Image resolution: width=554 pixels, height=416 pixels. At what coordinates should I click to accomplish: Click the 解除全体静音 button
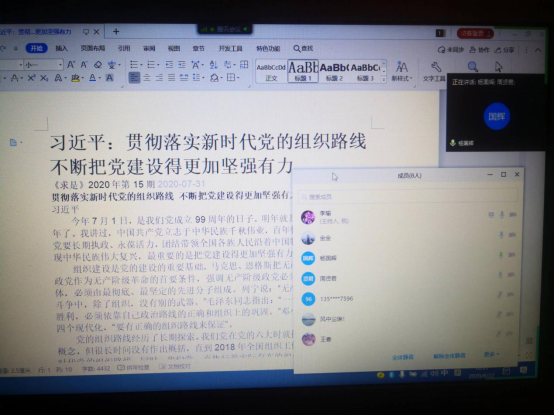coord(449,356)
